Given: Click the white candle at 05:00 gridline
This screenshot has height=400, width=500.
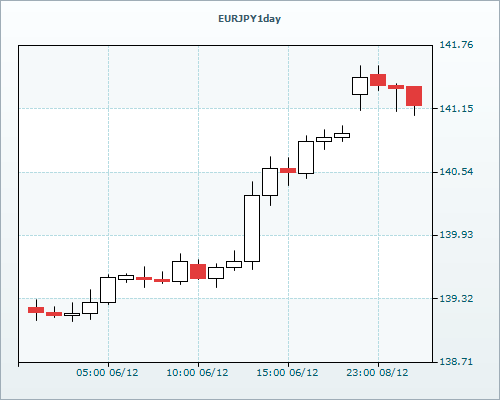Looking at the screenshot, I should 108,290.
